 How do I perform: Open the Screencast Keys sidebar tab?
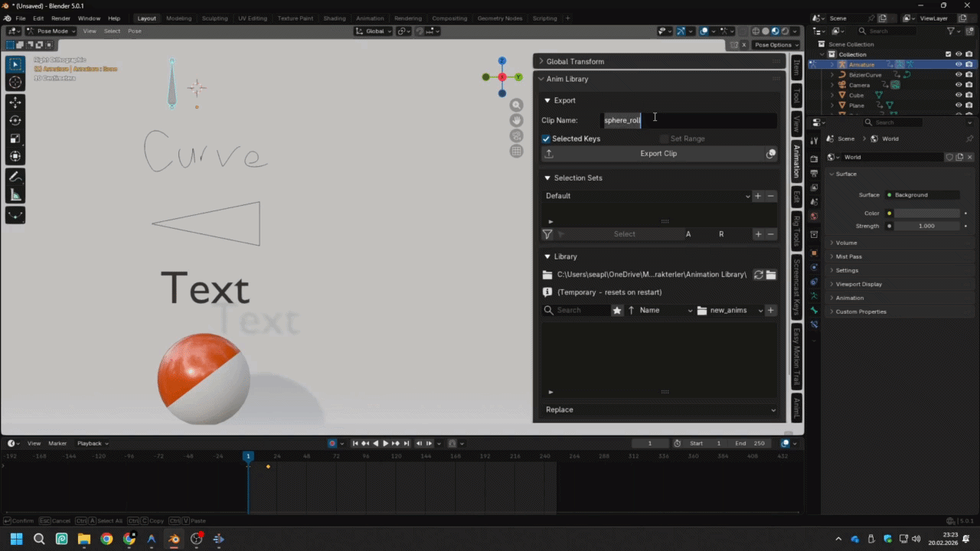point(796,288)
